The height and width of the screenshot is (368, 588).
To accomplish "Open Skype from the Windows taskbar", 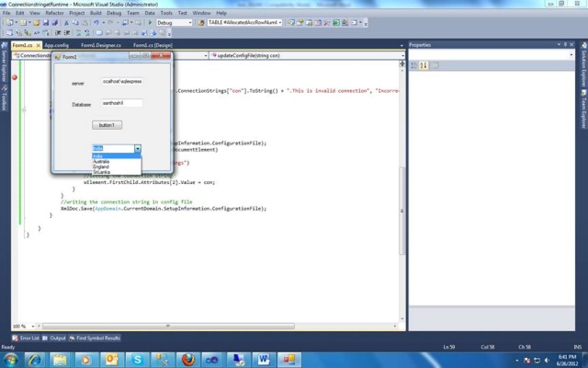I will (x=137, y=360).
